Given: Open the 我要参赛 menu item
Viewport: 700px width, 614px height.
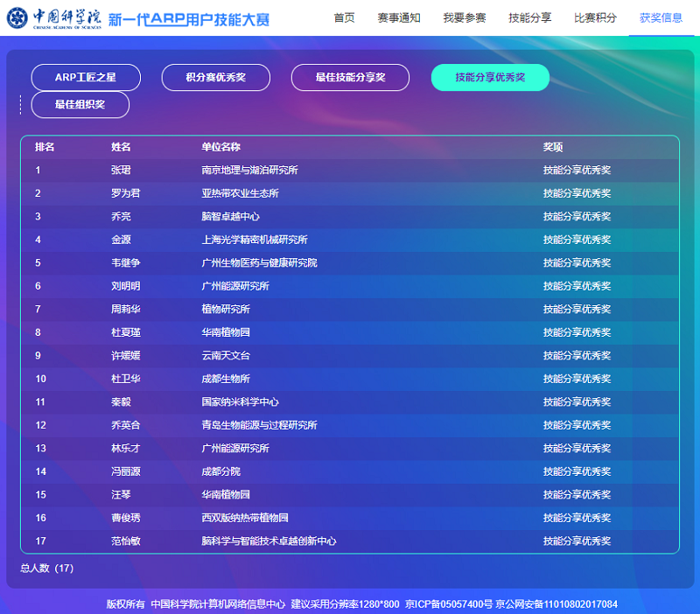Looking at the screenshot, I should coord(464,17).
